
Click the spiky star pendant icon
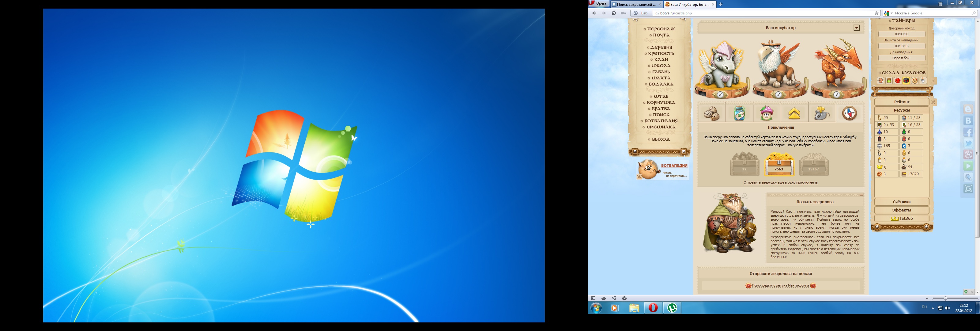tap(880, 81)
